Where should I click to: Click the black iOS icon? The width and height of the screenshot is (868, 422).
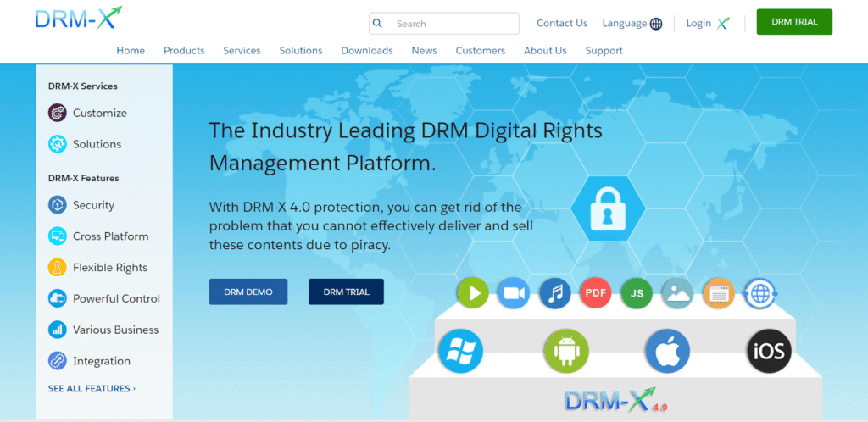point(770,351)
